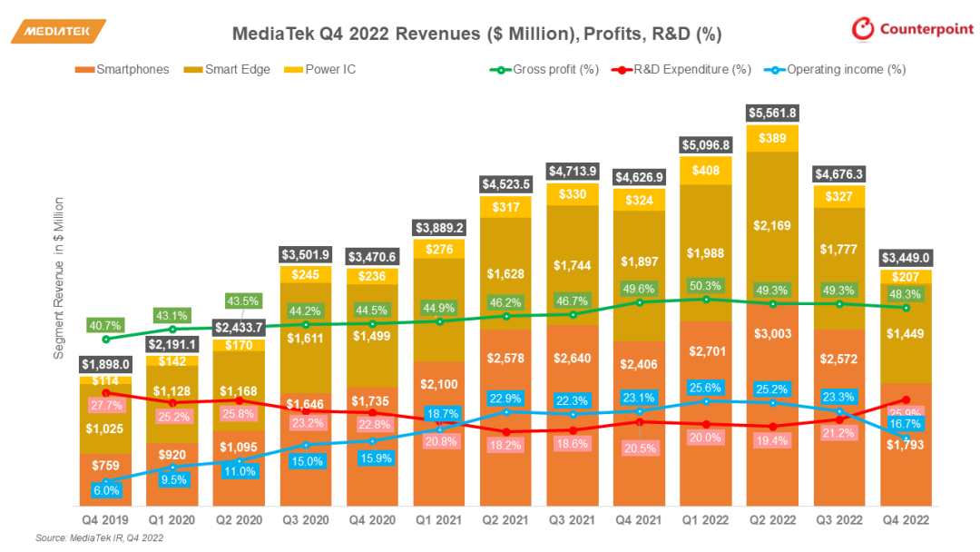The image size is (980, 552).
Task: Click the Q2 2020 axis label
Action: tap(239, 520)
